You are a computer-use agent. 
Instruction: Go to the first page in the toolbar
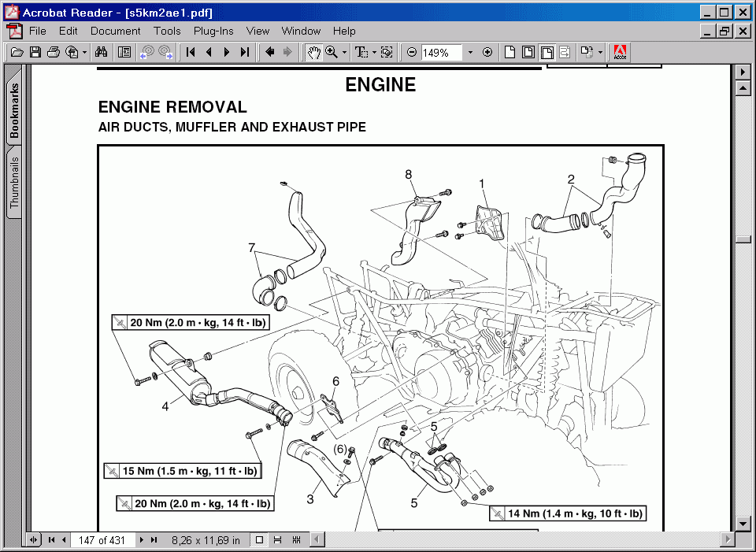pos(191,52)
